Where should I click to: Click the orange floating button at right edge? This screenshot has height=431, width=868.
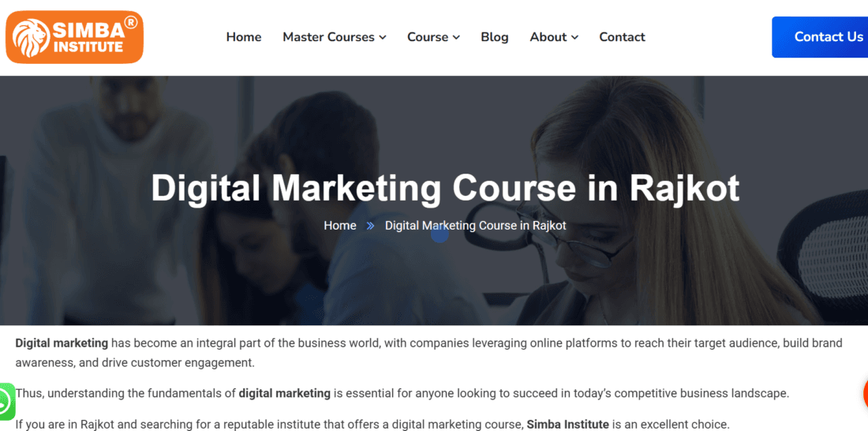(865, 393)
